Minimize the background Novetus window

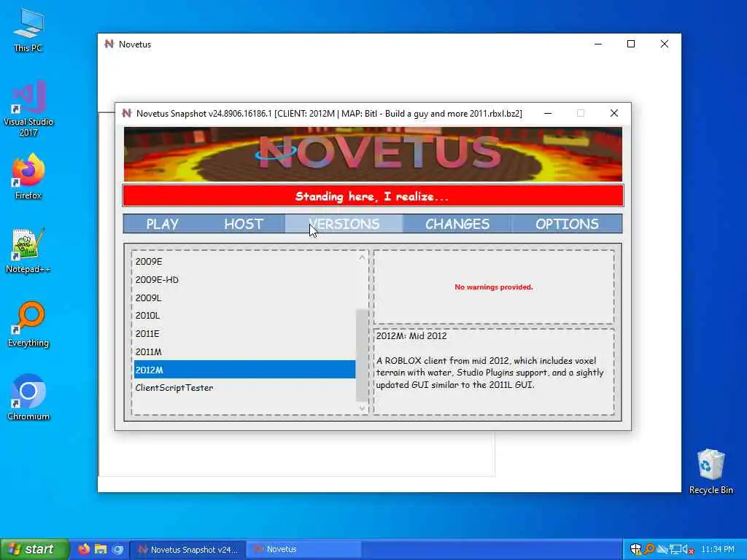[598, 44]
